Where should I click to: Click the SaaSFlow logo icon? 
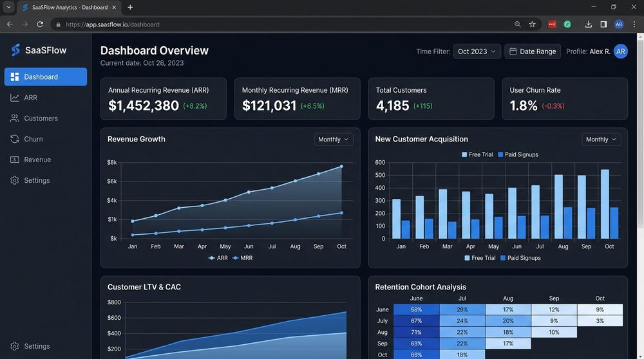tap(15, 50)
